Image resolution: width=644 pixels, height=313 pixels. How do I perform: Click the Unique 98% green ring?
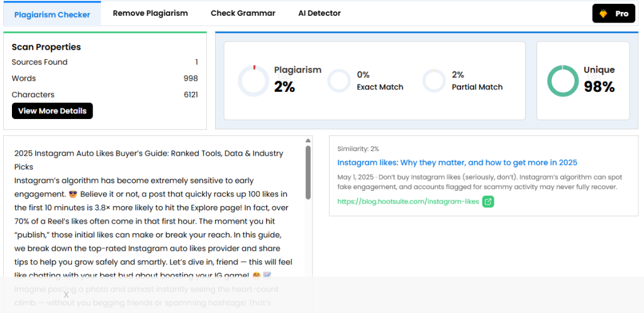pyautogui.click(x=563, y=81)
